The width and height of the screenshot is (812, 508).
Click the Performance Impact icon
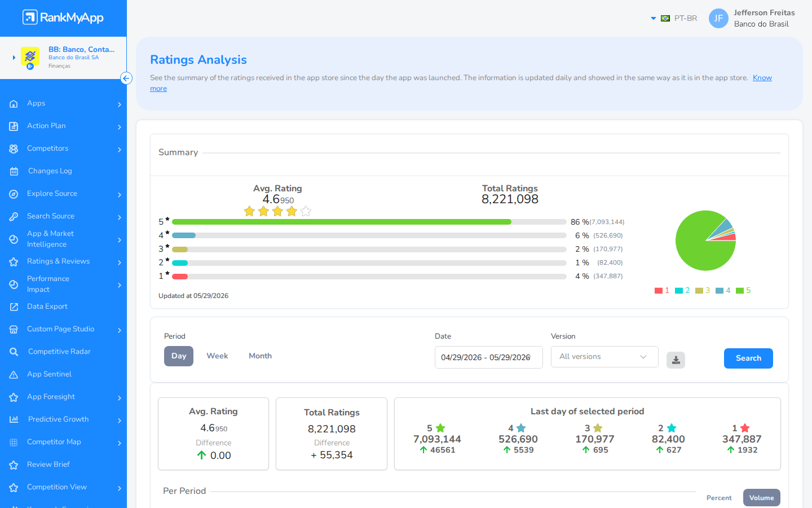pyautogui.click(x=14, y=284)
